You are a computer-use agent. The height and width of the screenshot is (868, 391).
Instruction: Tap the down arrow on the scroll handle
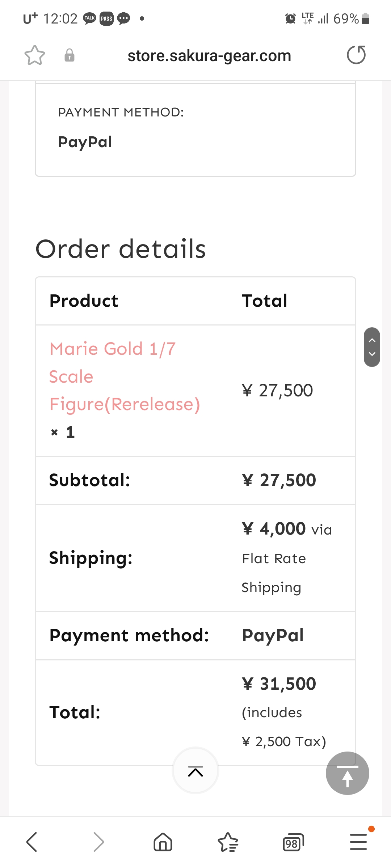[x=372, y=354]
